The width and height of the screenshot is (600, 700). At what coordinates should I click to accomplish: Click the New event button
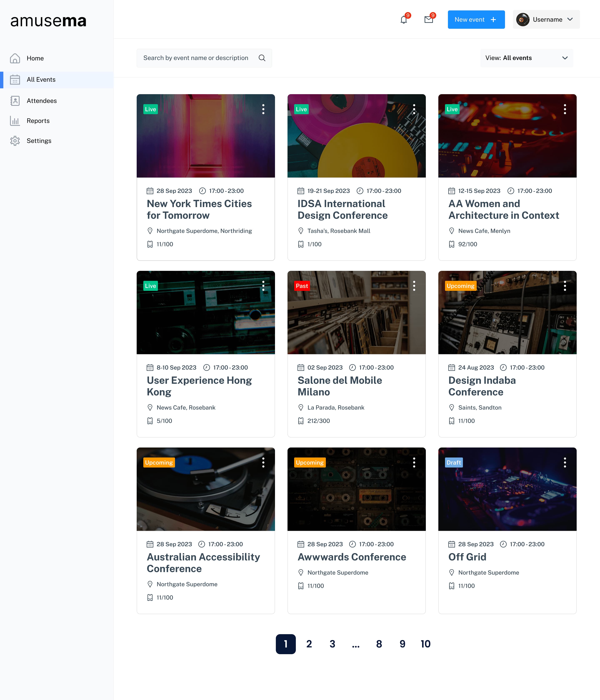pyautogui.click(x=476, y=20)
